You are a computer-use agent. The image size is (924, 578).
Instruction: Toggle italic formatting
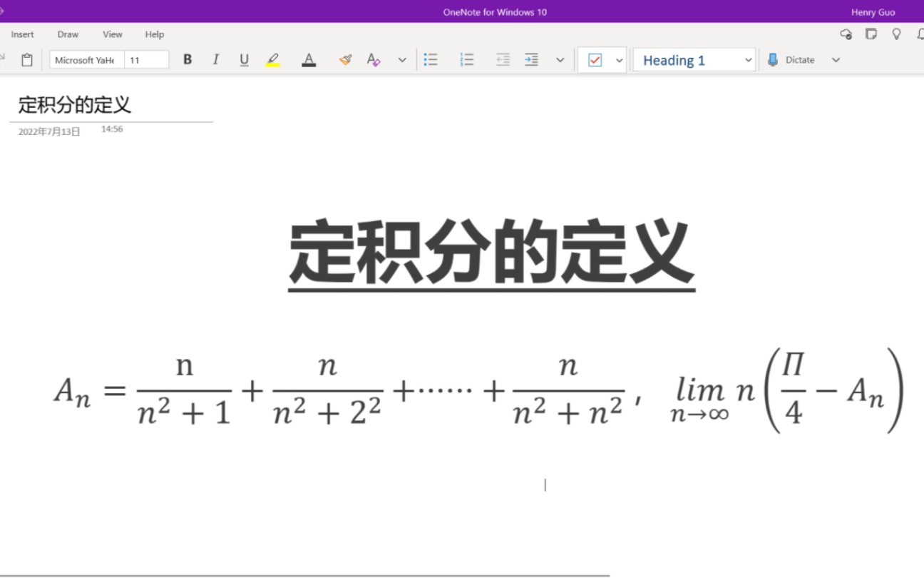click(215, 60)
